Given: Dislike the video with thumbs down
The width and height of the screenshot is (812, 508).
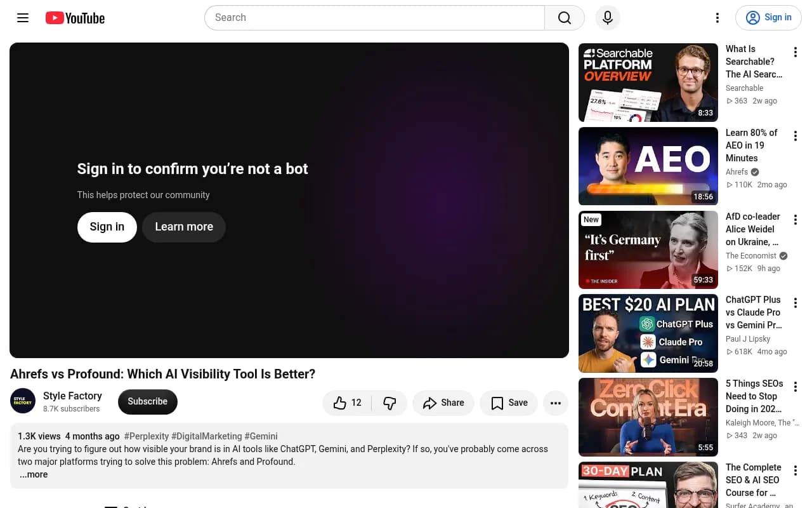Looking at the screenshot, I should (x=390, y=403).
